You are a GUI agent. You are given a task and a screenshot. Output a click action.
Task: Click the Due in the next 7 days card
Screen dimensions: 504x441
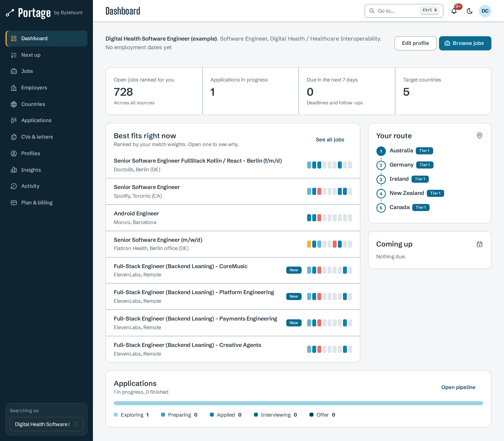347,91
